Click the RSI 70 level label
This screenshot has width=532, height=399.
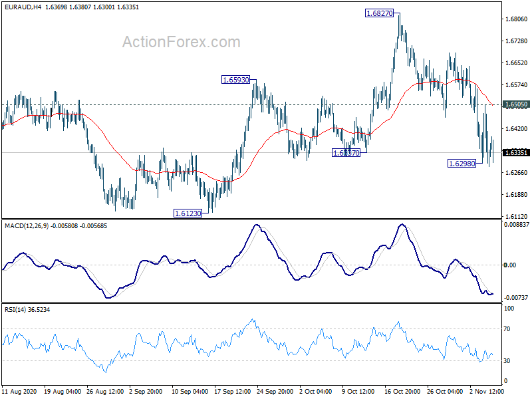point(507,329)
